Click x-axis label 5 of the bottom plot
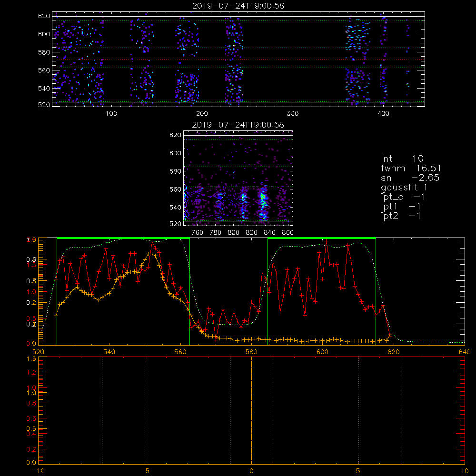476x476 pixels. click(358, 471)
